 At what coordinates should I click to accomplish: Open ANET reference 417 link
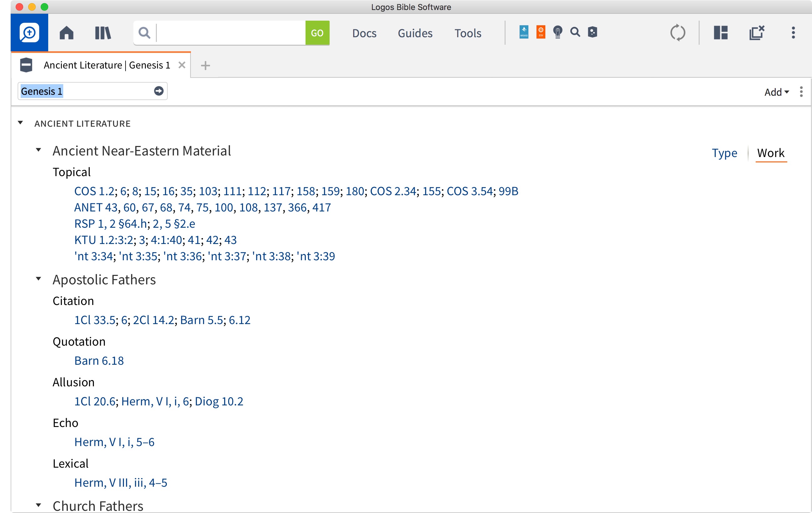pos(322,207)
